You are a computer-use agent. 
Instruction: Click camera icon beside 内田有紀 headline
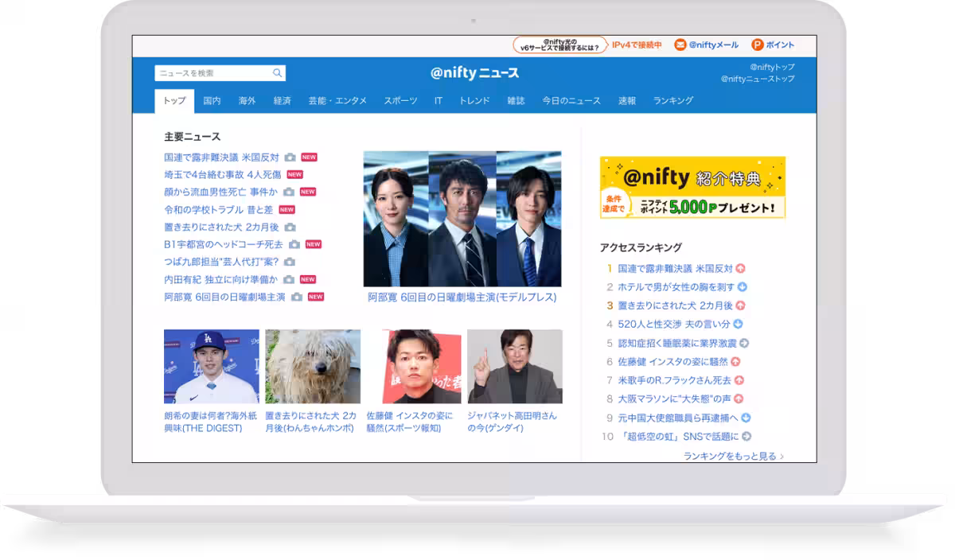pos(289,280)
